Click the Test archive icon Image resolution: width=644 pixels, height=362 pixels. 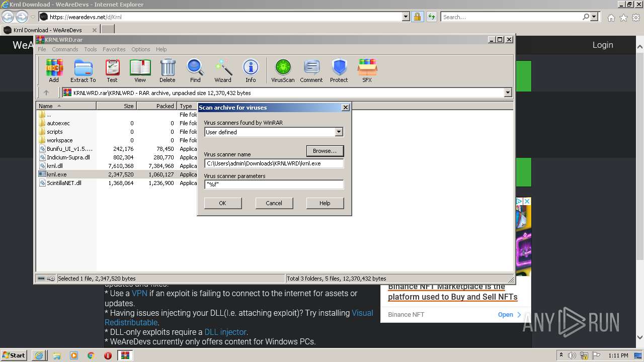(112, 70)
